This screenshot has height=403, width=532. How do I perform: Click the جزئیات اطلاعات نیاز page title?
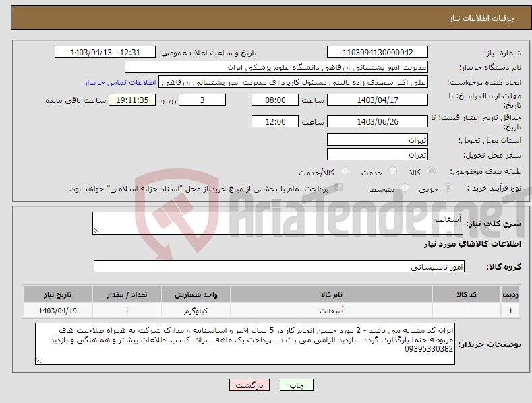coord(482,18)
